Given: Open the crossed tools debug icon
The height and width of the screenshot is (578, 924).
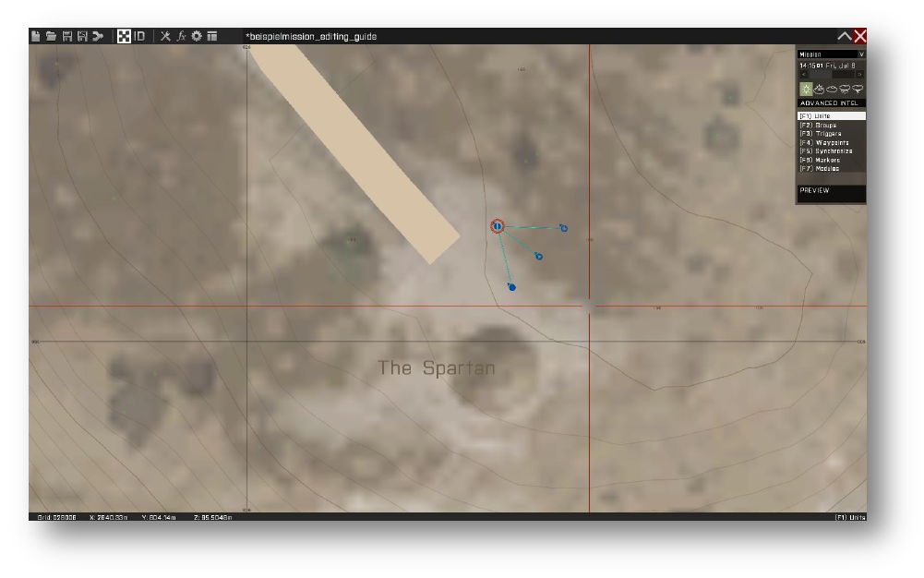Looking at the screenshot, I should click(165, 37).
